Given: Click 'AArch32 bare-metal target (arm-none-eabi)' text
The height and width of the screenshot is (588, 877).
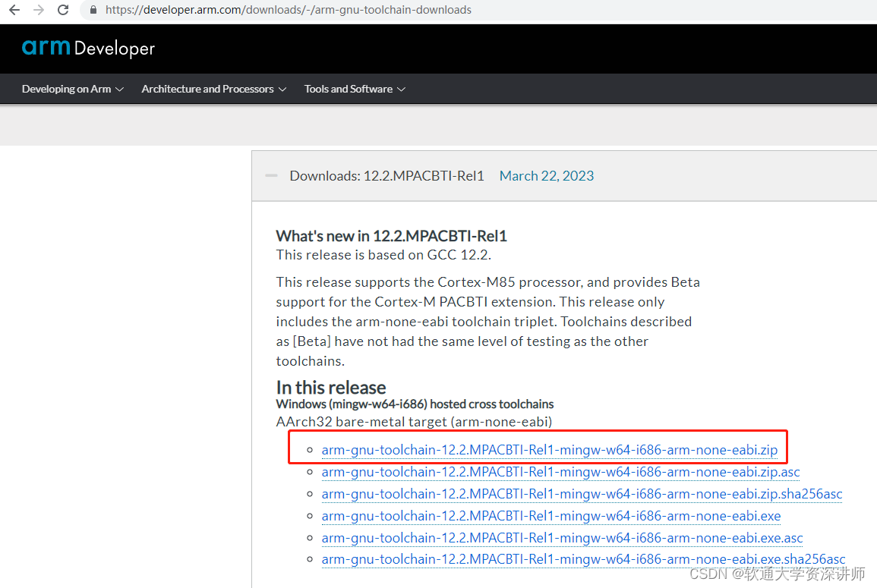Looking at the screenshot, I should tap(414, 421).
